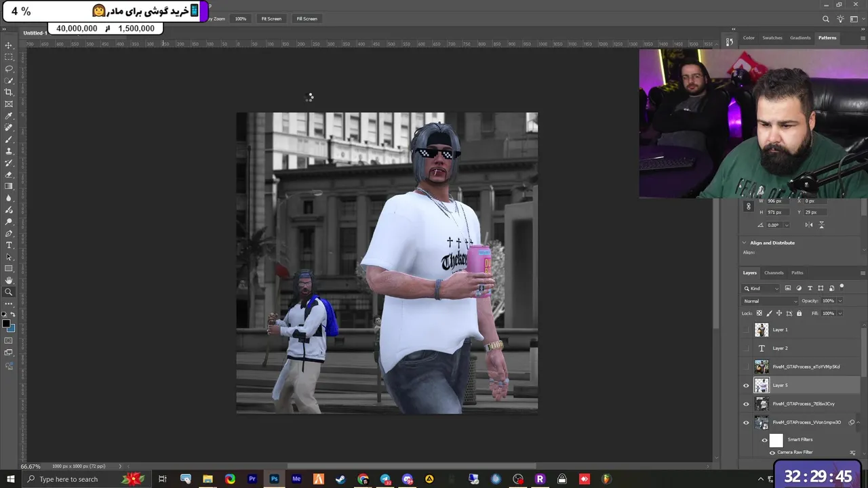Open Fill slider dropdown arrow
This screenshot has width=868, height=488.
click(x=840, y=313)
